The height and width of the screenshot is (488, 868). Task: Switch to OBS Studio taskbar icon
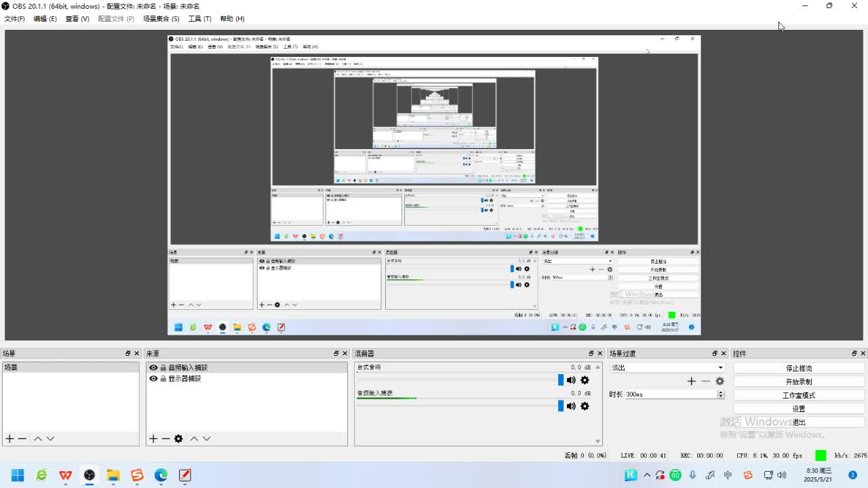pyautogui.click(x=89, y=475)
